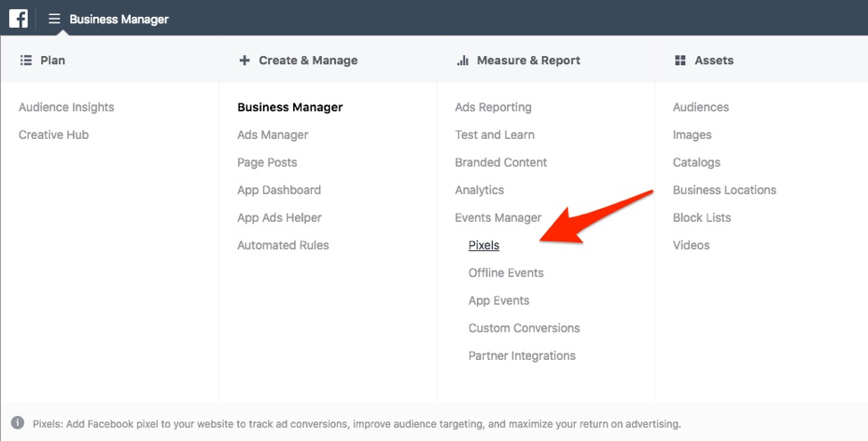This screenshot has height=441, width=868.
Task: Open App Dashboard
Action: pos(279,191)
